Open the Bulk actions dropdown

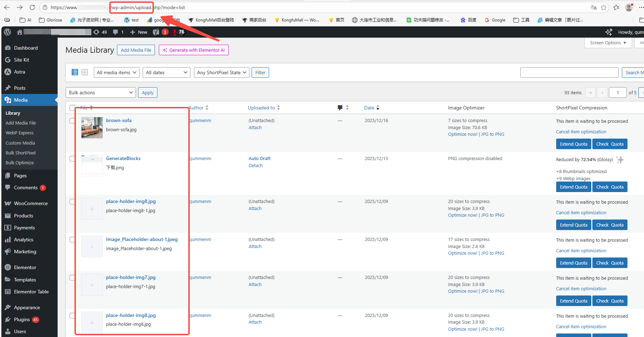pos(101,93)
